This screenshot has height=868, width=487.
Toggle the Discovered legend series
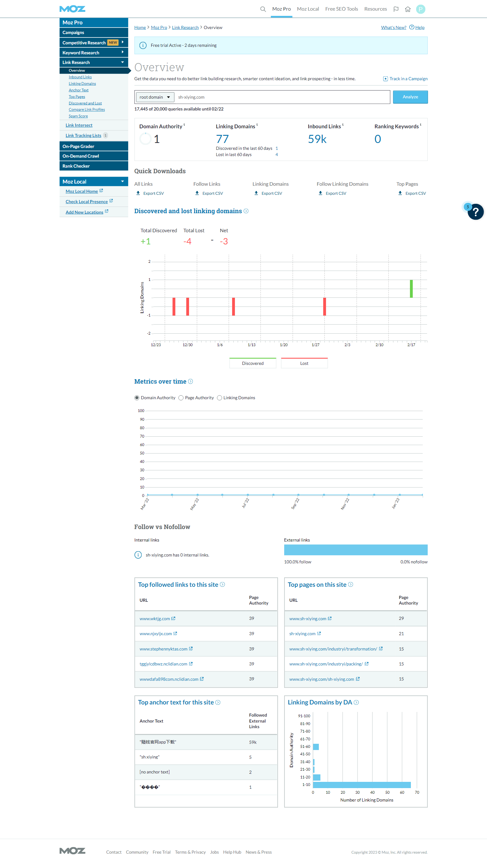253,363
